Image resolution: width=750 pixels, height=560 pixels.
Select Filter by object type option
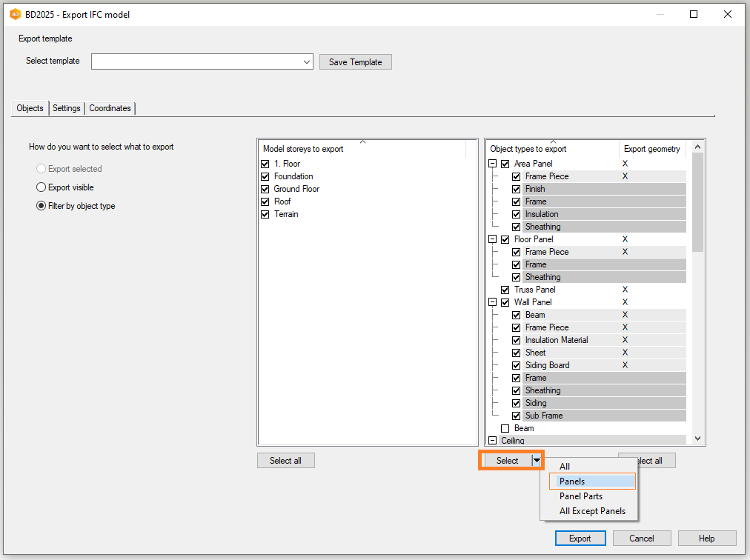pyautogui.click(x=42, y=206)
